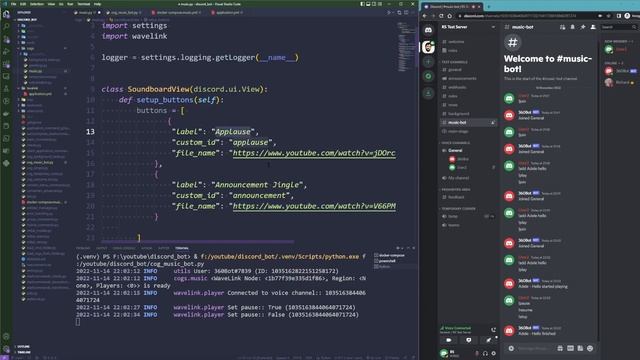Image resolution: width=640 pixels, height=360 pixels.
Task: Open Discord home direct messages icon
Action: [x=428, y=30]
